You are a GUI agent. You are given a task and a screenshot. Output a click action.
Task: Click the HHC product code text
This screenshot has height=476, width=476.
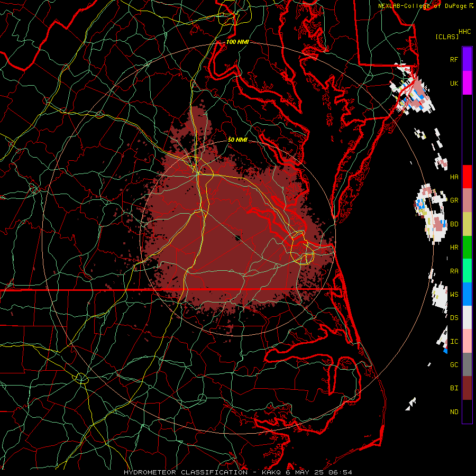tap(464, 32)
